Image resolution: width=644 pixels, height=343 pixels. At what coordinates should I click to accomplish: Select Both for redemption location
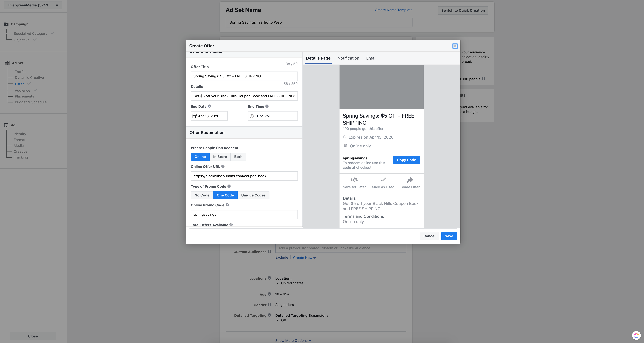[x=238, y=156]
